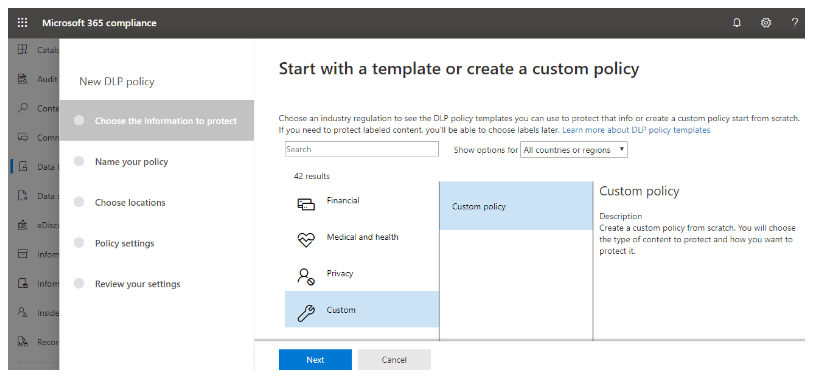Image resolution: width=819 pixels, height=377 pixels.
Task: Select the Privacy category label
Action: (340, 273)
